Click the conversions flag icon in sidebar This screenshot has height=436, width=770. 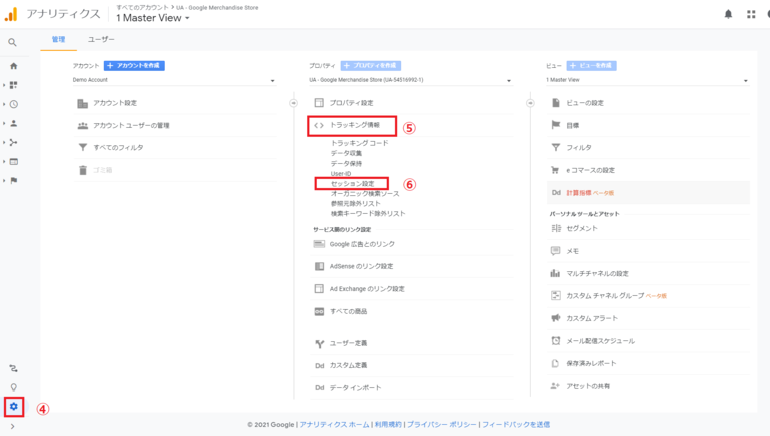(x=14, y=181)
